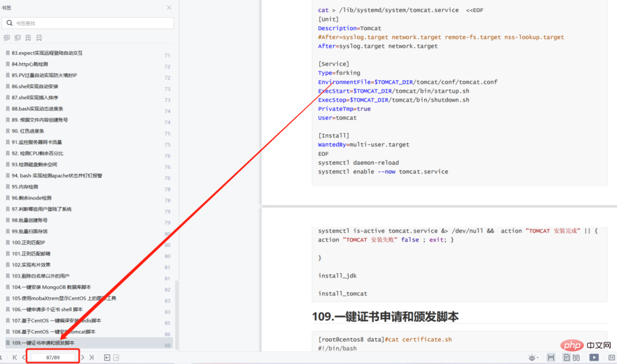Click the PrivateTmp=true code line
617x364 pixels.
point(344,109)
